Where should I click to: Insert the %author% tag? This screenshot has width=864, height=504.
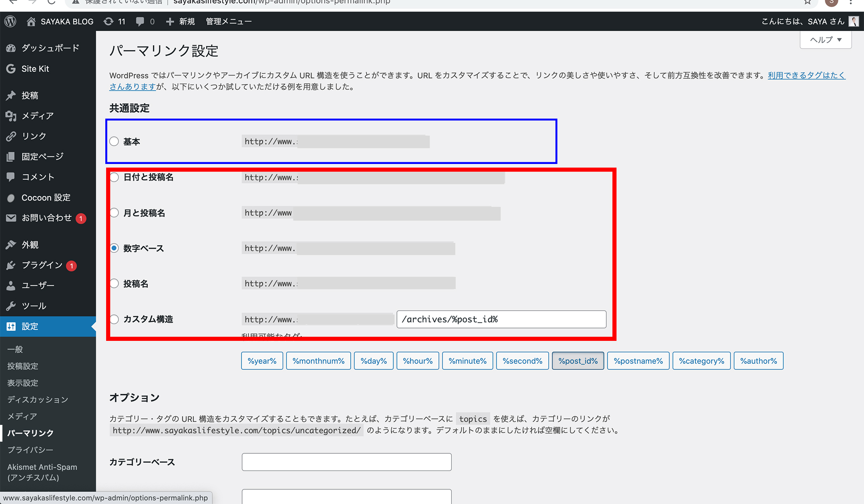(x=758, y=361)
